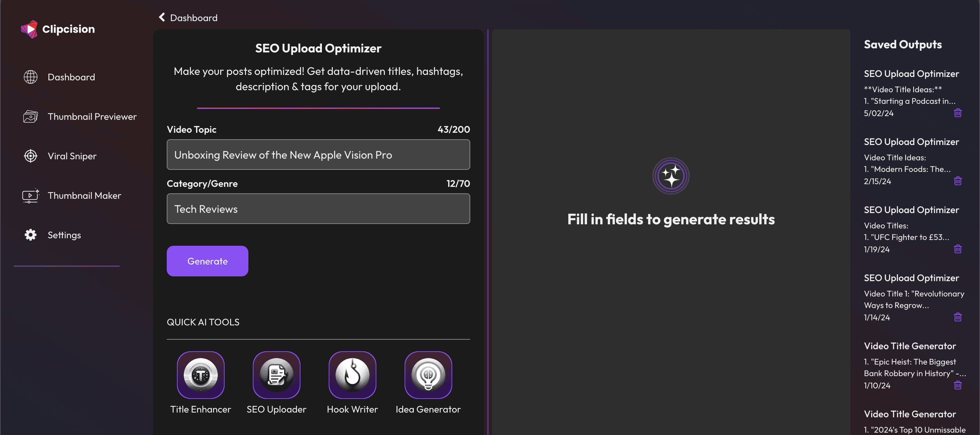980x435 pixels.
Task: Open Thumbnail Previewer in the sidebar
Action: (x=92, y=117)
